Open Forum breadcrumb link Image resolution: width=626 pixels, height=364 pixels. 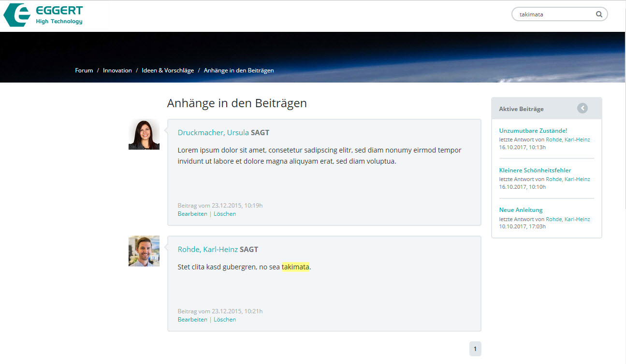coord(84,70)
